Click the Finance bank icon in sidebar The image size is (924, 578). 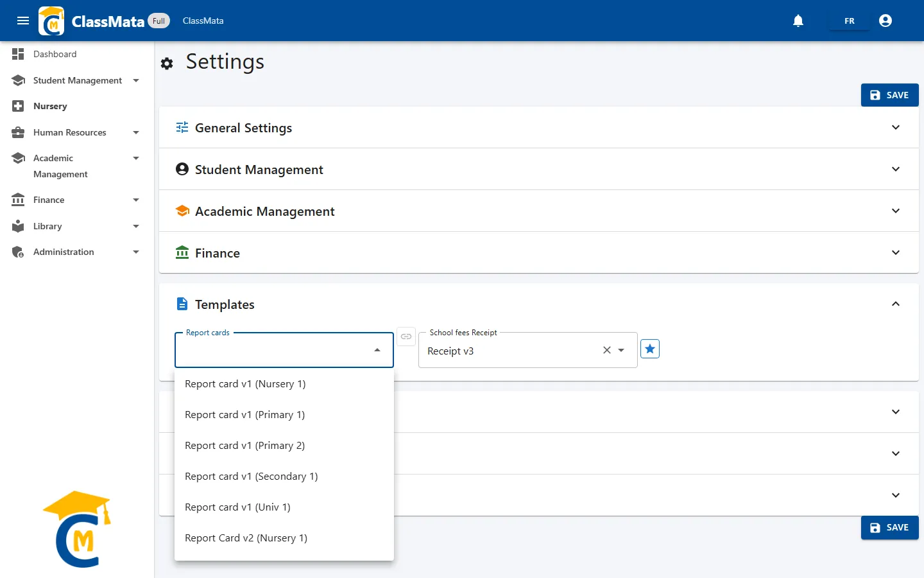[18, 200]
